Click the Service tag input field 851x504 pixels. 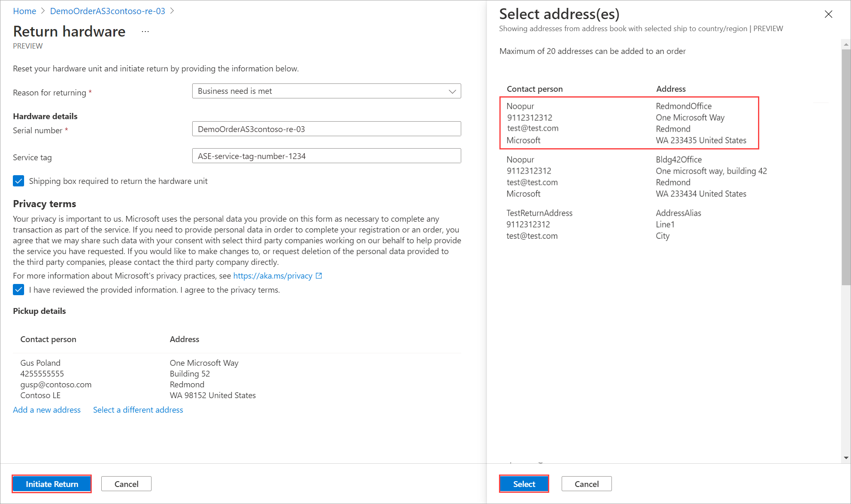pos(325,156)
